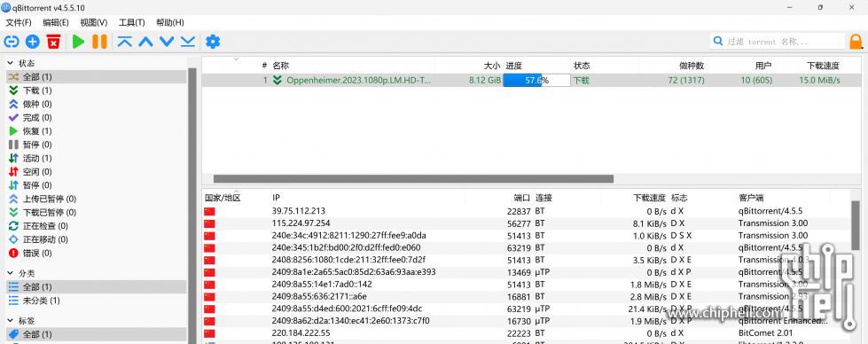
Task: Open the 视图(V) menu
Action: tap(94, 23)
